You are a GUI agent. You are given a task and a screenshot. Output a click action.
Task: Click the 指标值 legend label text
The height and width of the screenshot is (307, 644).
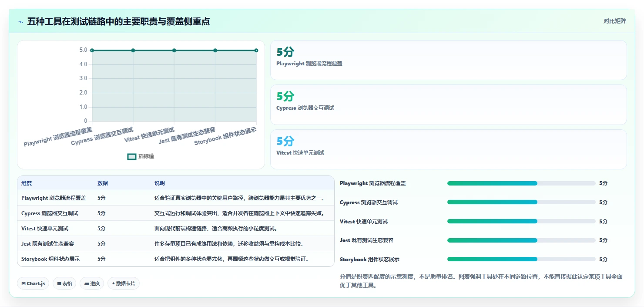point(146,157)
